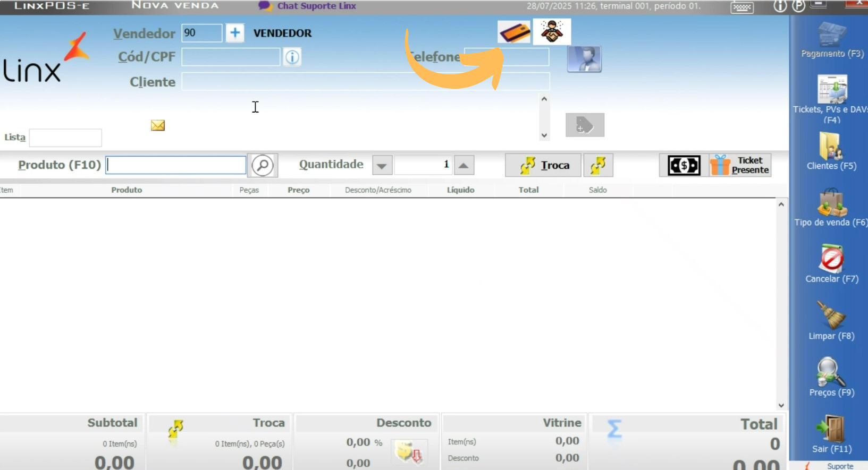The height and width of the screenshot is (470, 868).
Task: Click the Sigma total icon
Action: click(614, 429)
